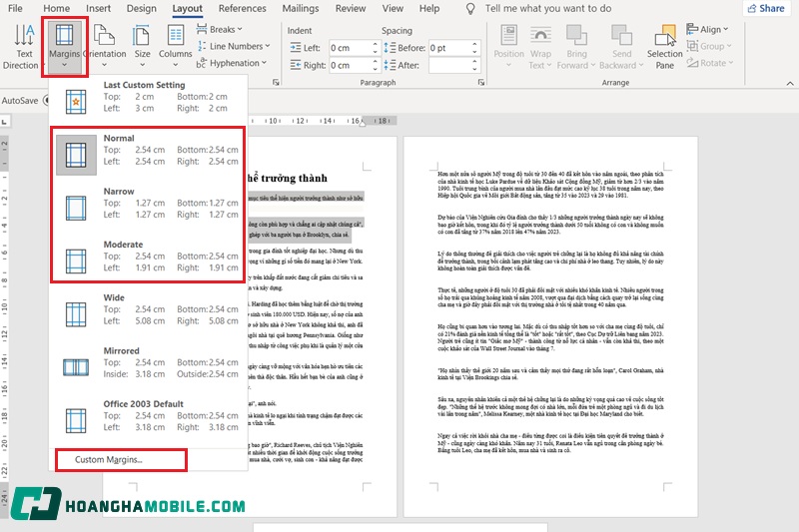Click the Text Direction icon
The image size is (799, 532).
24,40
